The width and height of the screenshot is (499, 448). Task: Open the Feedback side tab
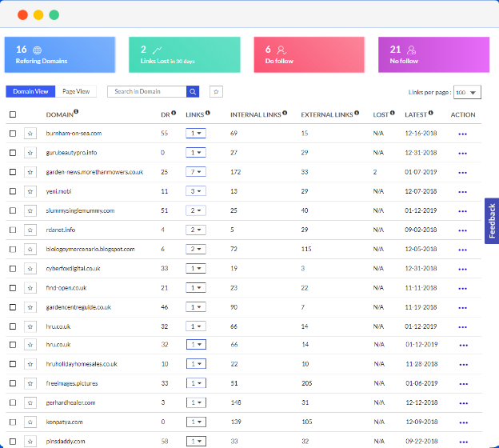[492, 221]
